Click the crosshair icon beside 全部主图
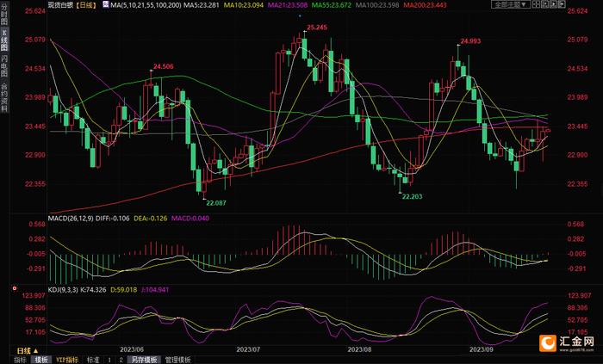Screen dimensions: 603x364 click(x=536, y=4)
